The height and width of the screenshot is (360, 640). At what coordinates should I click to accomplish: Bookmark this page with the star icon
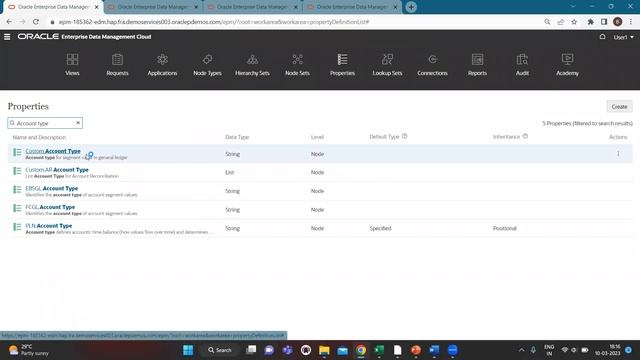click(x=574, y=22)
